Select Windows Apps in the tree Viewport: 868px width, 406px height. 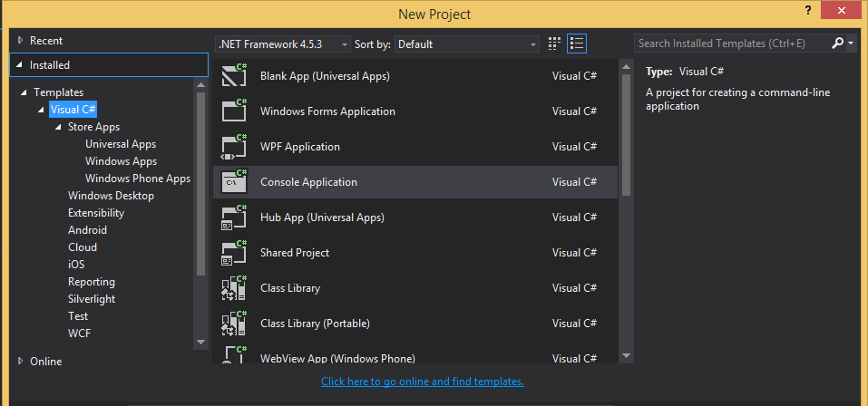coord(121,161)
